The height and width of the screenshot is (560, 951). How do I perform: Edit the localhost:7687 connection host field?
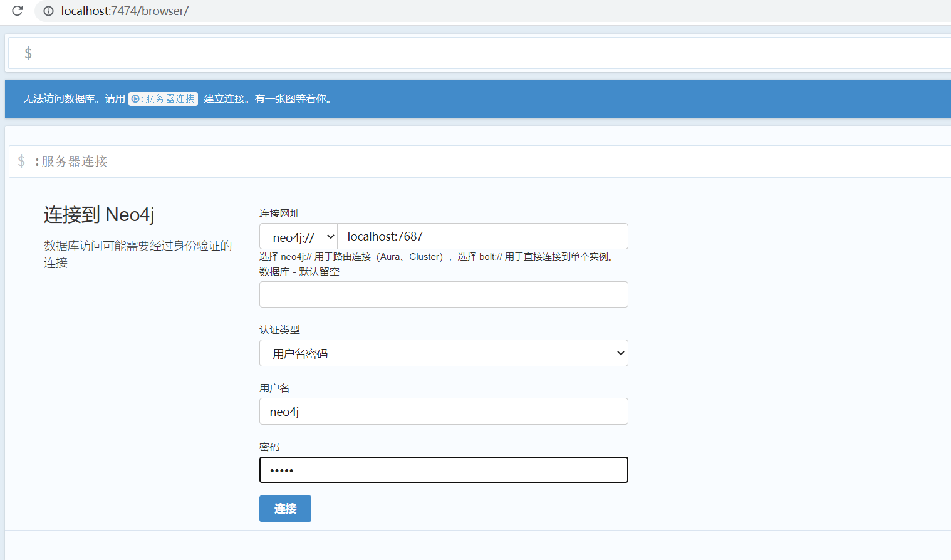482,237
